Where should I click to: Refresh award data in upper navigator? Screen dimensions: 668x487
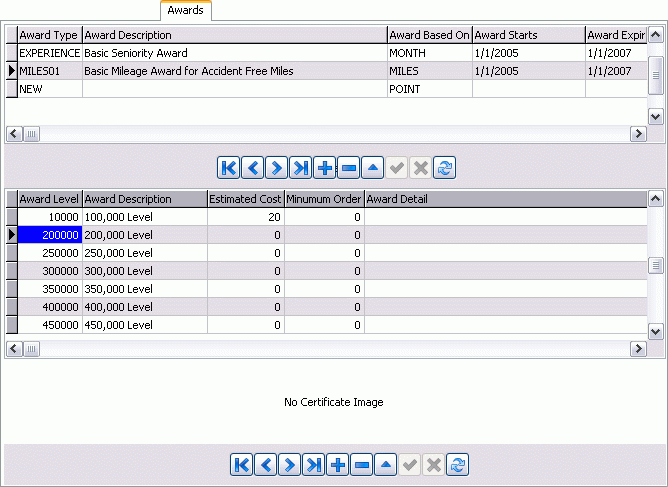coord(445,168)
